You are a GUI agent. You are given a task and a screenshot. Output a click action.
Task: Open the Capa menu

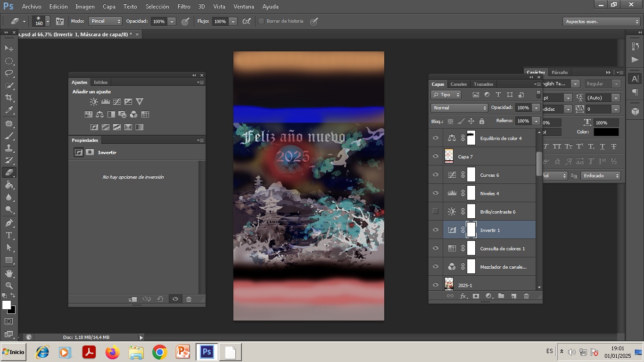click(x=109, y=7)
